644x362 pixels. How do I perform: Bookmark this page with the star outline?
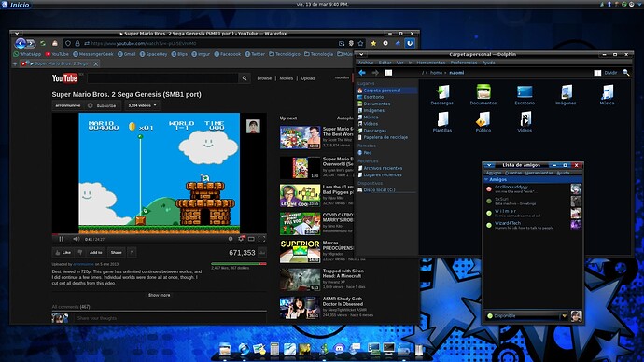[x=360, y=43]
